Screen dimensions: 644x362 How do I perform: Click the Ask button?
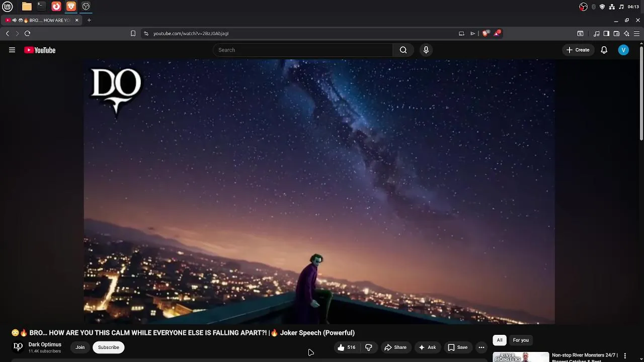[x=427, y=347]
